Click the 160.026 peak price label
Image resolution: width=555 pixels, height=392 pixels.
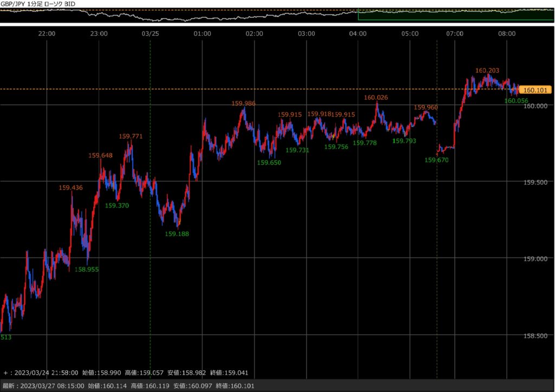(376, 97)
